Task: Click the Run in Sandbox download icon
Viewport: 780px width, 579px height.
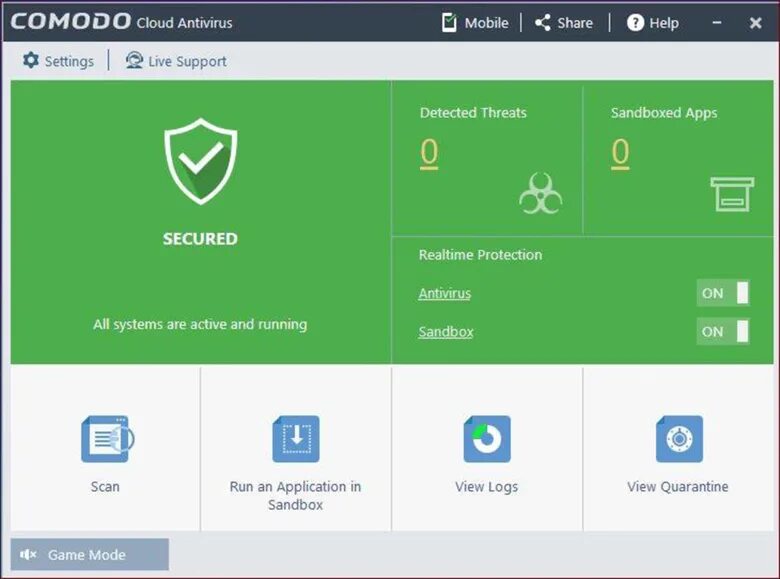Action: [x=296, y=439]
